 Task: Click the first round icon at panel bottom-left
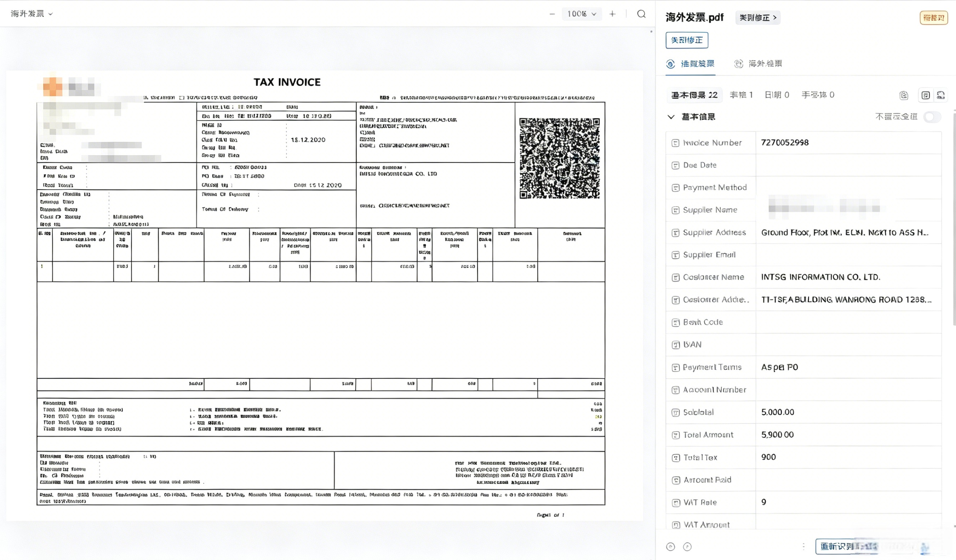(670, 547)
